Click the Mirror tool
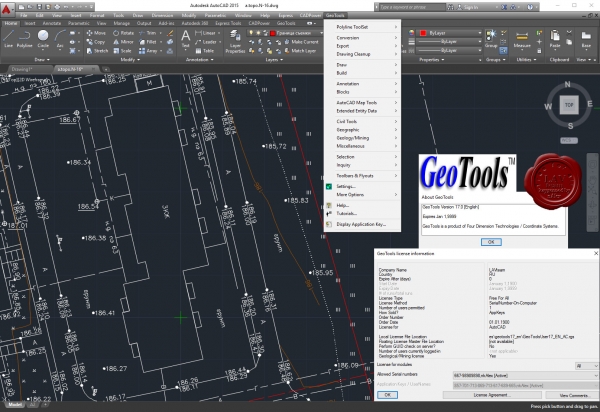Viewport: 600px width, 412px height. (x=123, y=42)
